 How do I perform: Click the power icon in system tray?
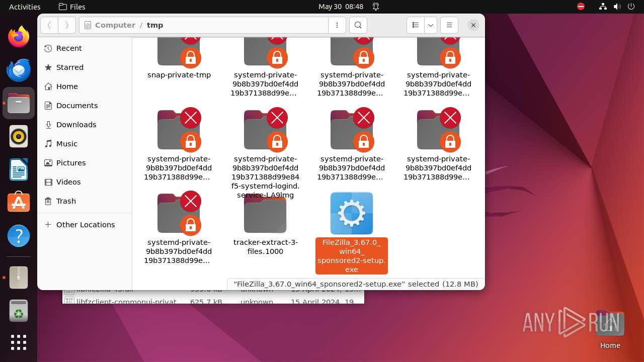pyautogui.click(x=631, y=7)
